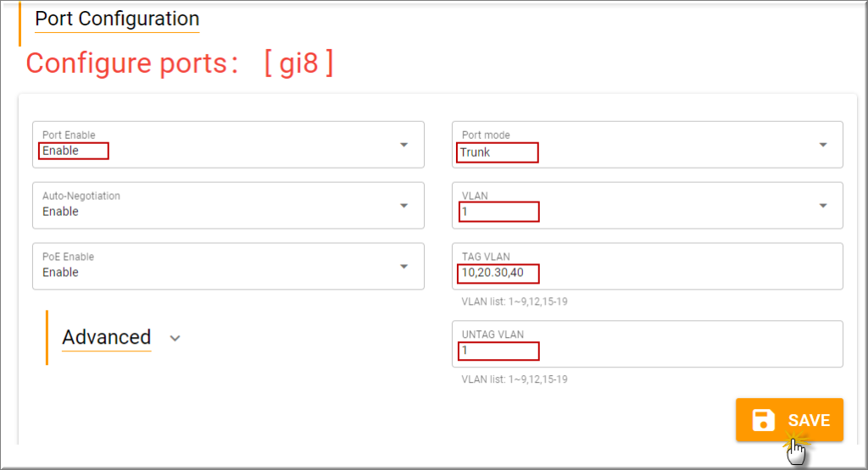Toggle the Auto-Negotiation 'Enable' value

pos(61,212)
